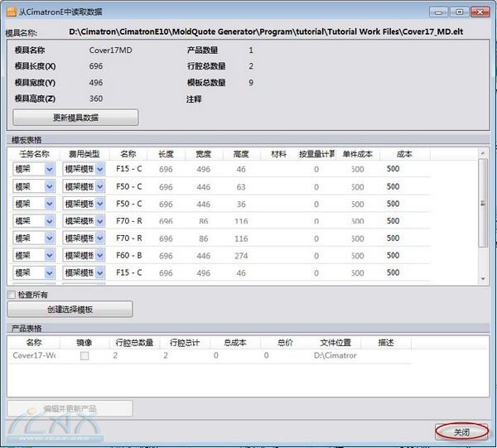497x448 pixels.
Task: Click the 总价 column header
Action: click(x=285, y=343)
